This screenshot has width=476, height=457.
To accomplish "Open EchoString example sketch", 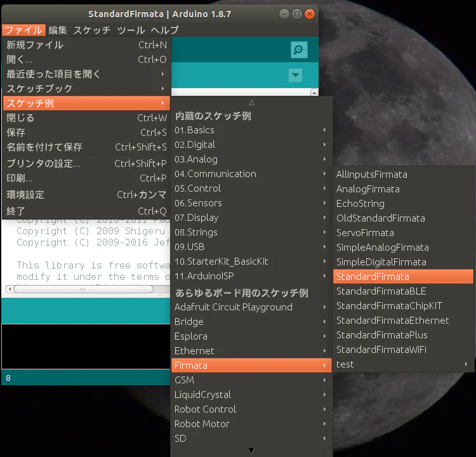I will coord(403,204).
